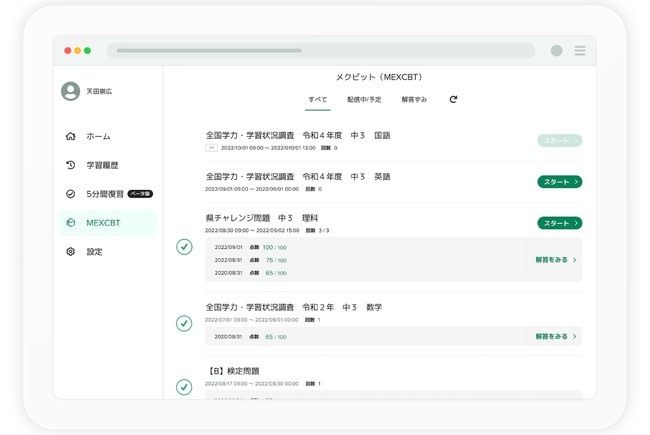Click the 5分間復習 checkmark icon

(70, 194)
